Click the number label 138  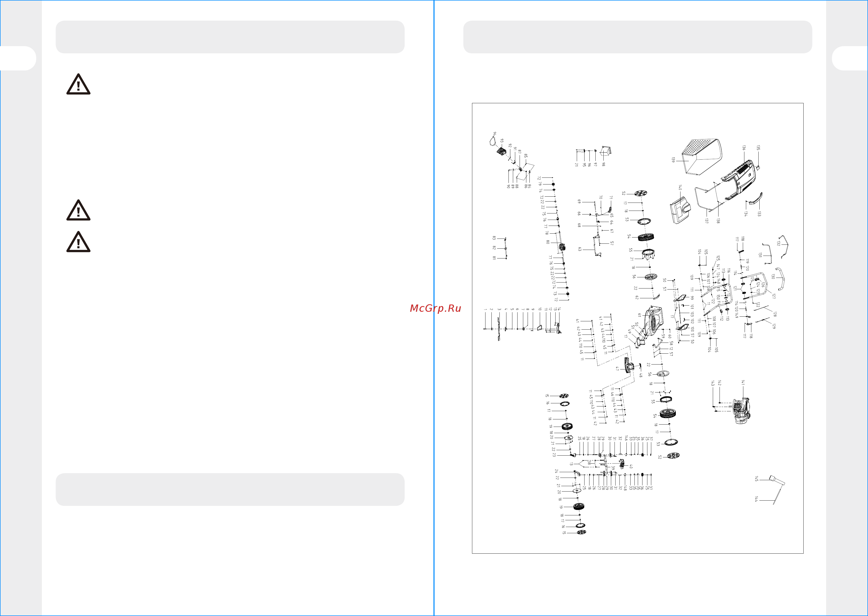coord(718,221)
